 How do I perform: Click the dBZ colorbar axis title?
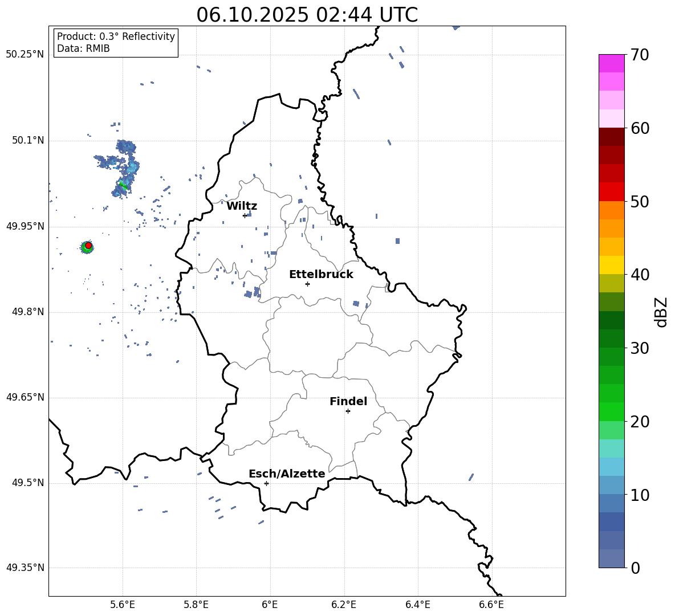tap(661, 312)
